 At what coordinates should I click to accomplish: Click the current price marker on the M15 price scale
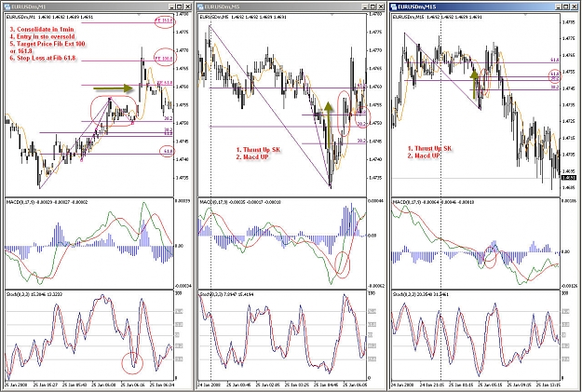[x=568, y=178]
